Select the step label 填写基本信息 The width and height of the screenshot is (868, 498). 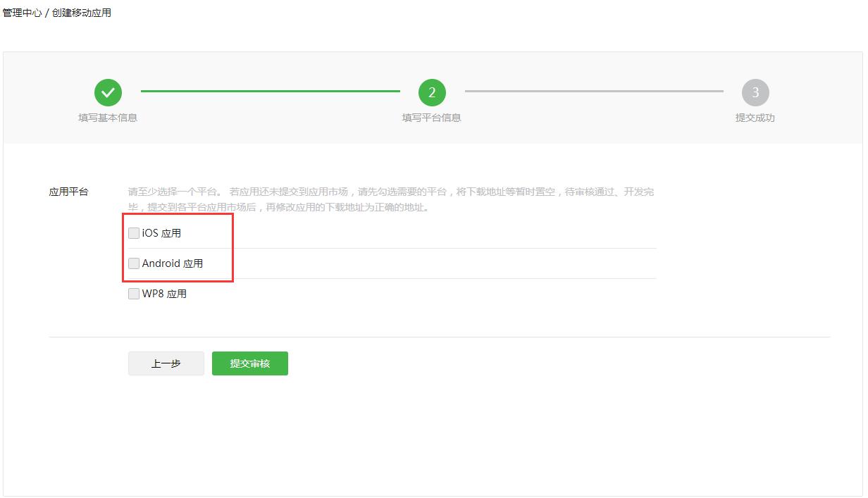point(108,118)
